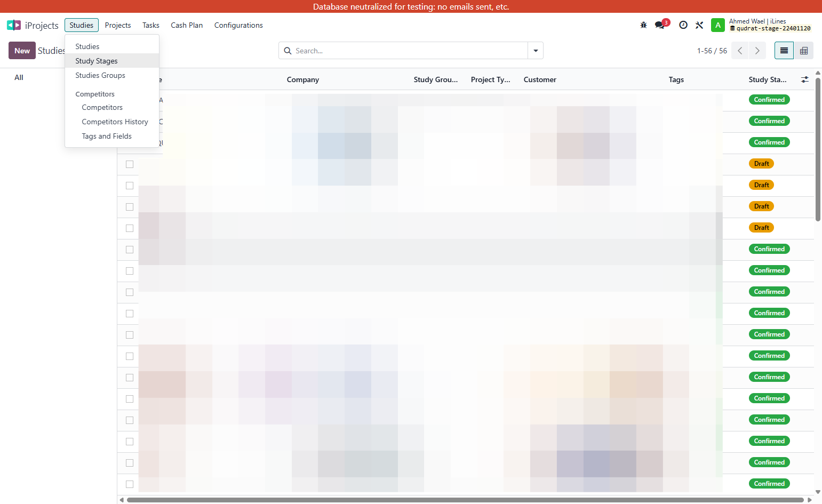Click the 1-56 / 56 pager counter
This screenshot has width=822, height=504.
(x=712, y=51)
